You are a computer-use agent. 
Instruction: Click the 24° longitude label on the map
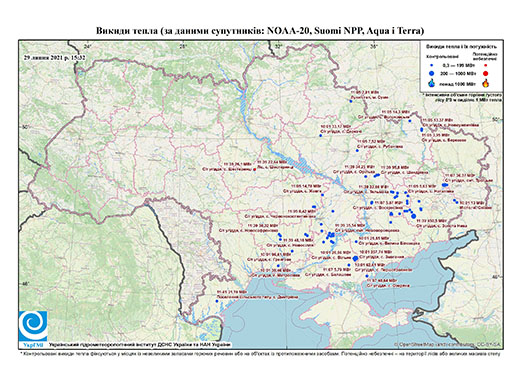click(x=87, y=46)
